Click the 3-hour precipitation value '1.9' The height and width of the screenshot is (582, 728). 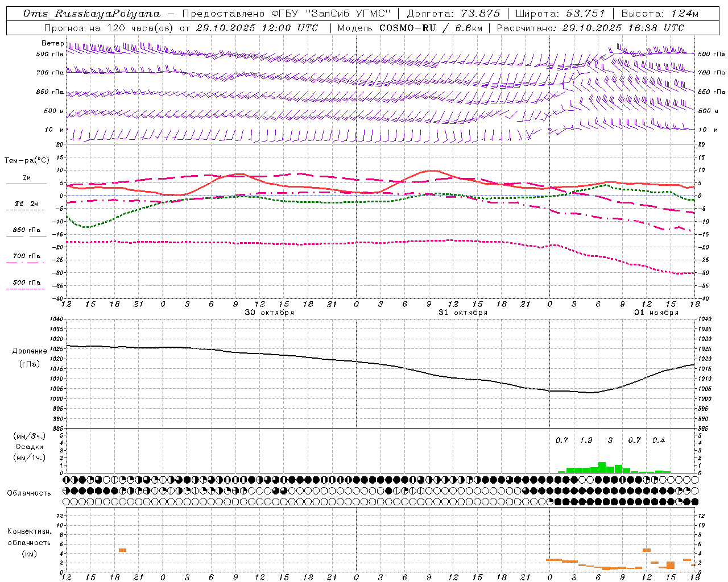tap(586, 440)
